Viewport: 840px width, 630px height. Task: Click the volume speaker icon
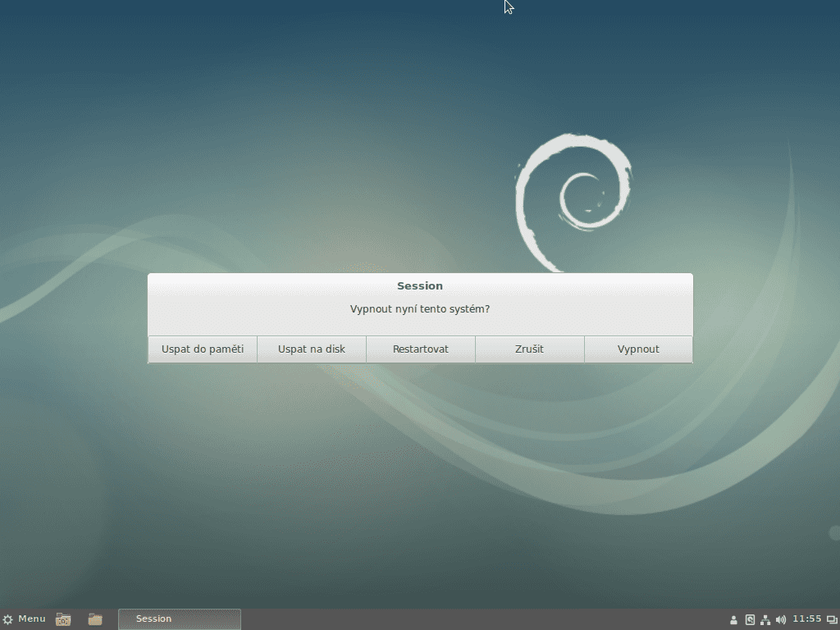781,620
